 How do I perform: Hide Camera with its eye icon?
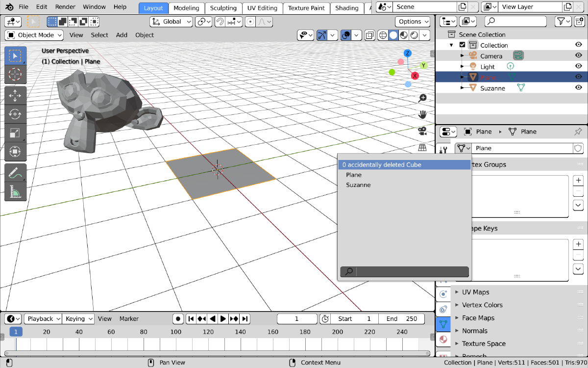pyautogui.click(x=578, y=56)
